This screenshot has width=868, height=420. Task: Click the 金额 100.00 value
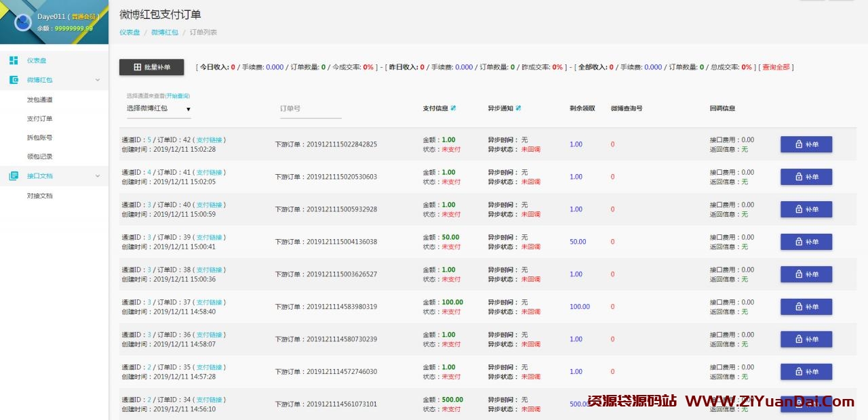coord(452,303)
